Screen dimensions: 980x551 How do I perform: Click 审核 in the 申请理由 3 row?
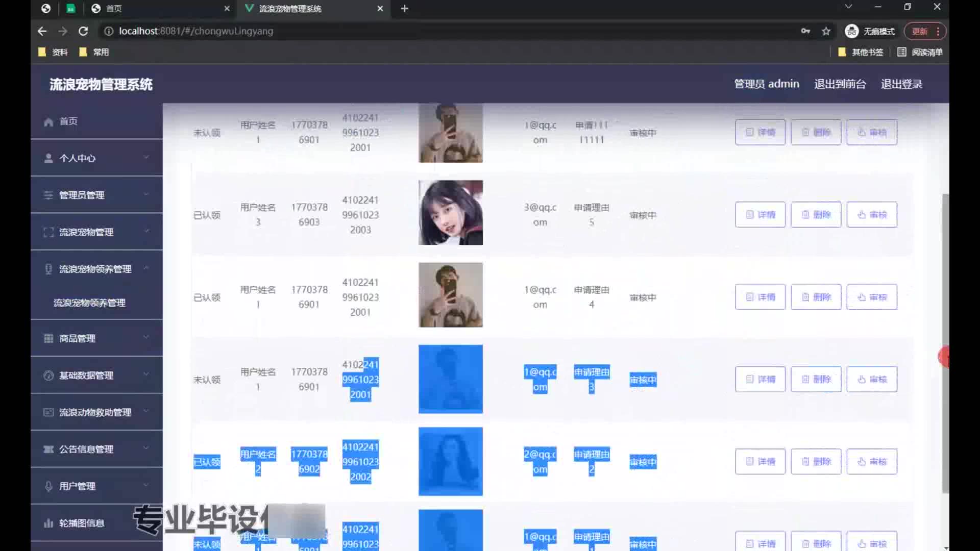click(x=872, y=379)
